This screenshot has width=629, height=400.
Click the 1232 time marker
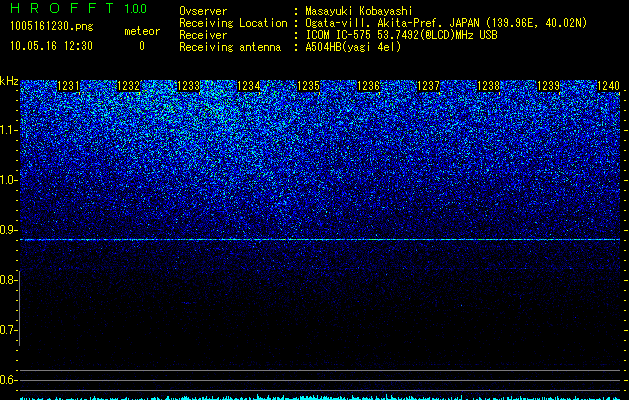[x=128, y=86]
